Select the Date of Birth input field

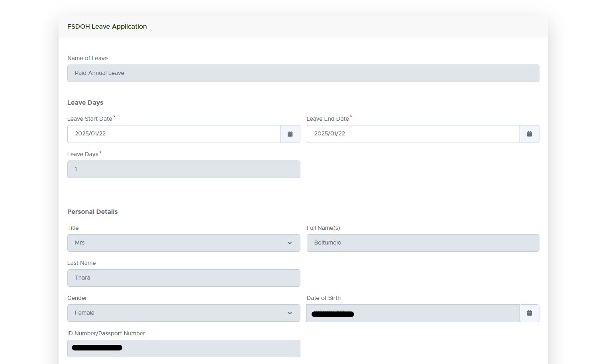click(x=413, y=313)
